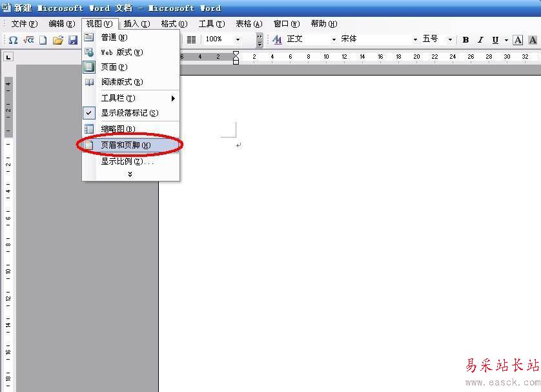The height and width of the screenshot is (392, 541).
Task: Expand the 工具栏 submenu arrow
Action: (x=173, y=98)
